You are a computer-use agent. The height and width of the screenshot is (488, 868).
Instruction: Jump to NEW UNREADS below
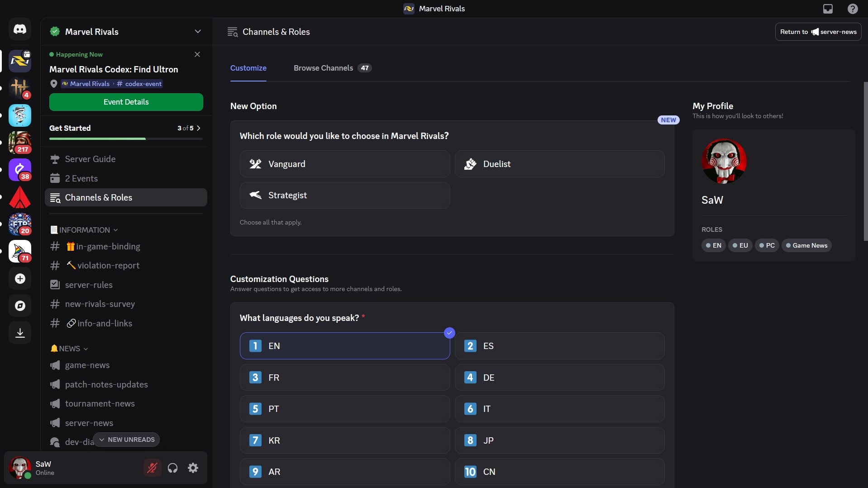click(126, 440)
